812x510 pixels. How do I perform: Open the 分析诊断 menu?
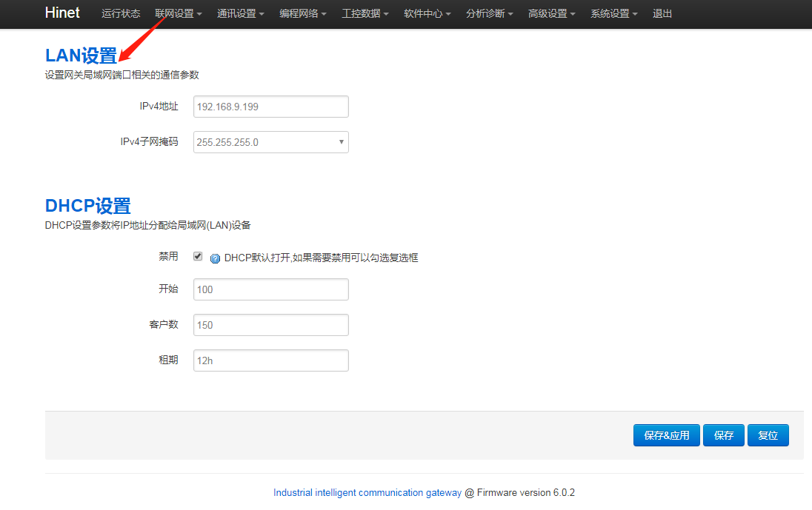pos(489,13)
